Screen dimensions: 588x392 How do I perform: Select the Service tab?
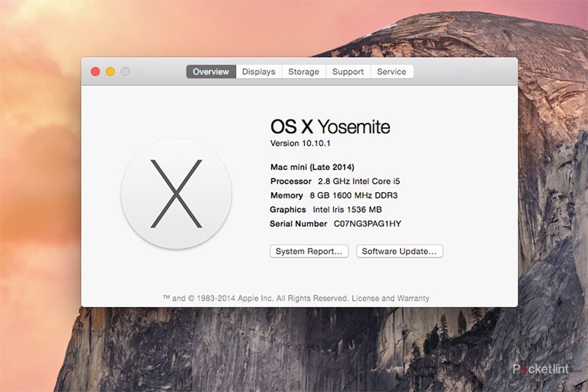click(392, 72)
